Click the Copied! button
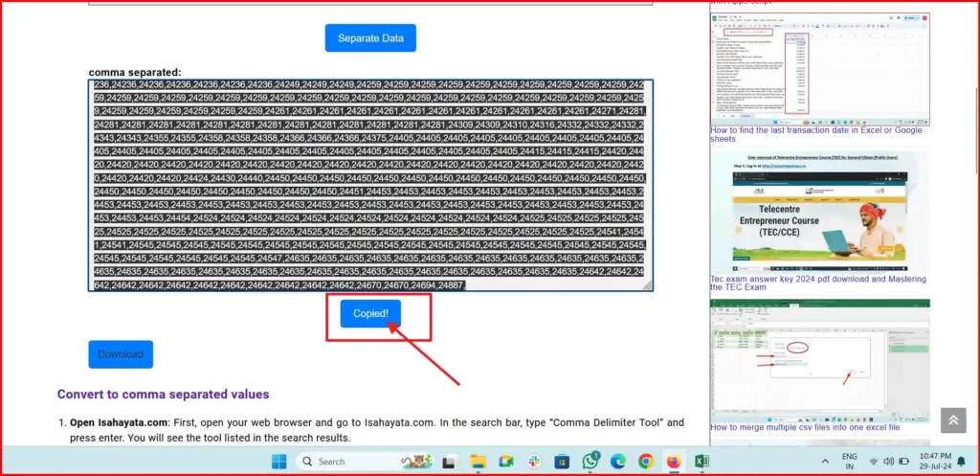The image size is (980, 476). click(x=370, y=313)
